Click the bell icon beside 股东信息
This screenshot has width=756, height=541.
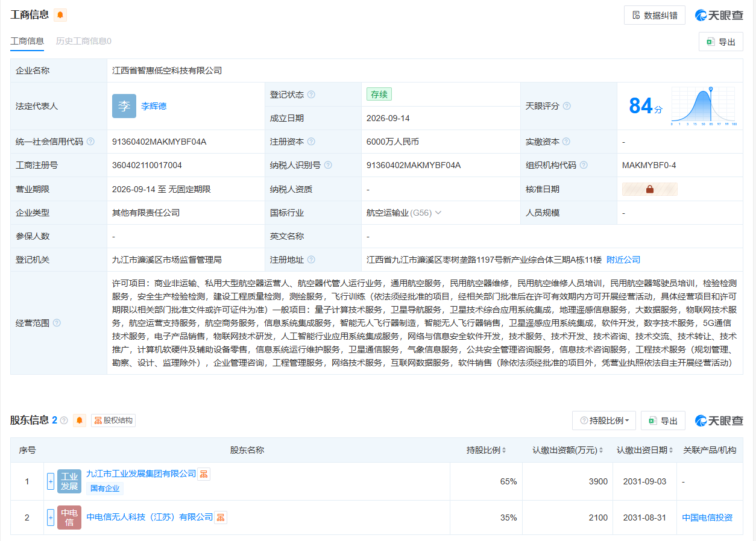[x=80, y=421]
